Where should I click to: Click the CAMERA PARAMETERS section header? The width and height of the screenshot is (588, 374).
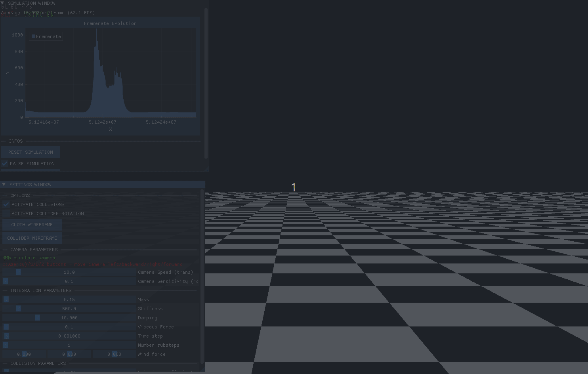coord(34,250)
